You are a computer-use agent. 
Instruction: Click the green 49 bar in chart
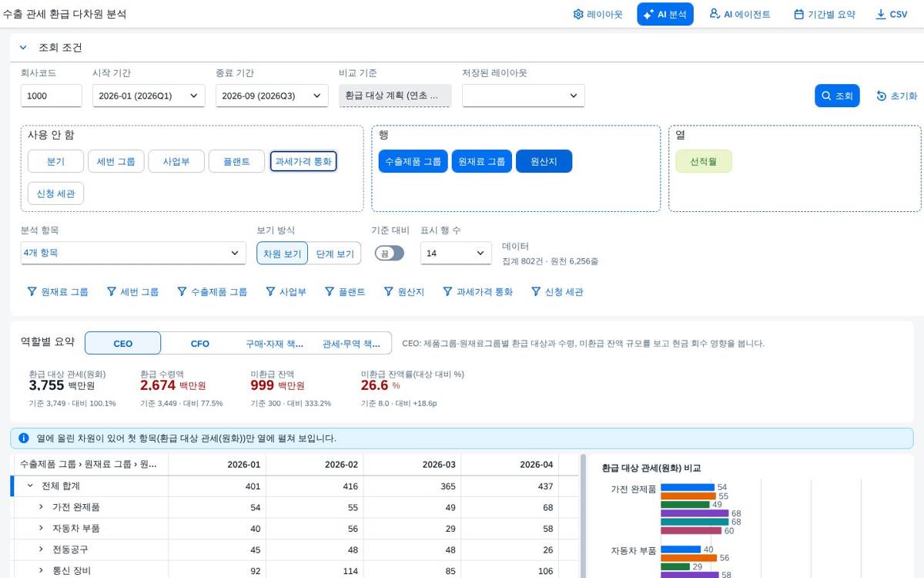tap(685, 505)
